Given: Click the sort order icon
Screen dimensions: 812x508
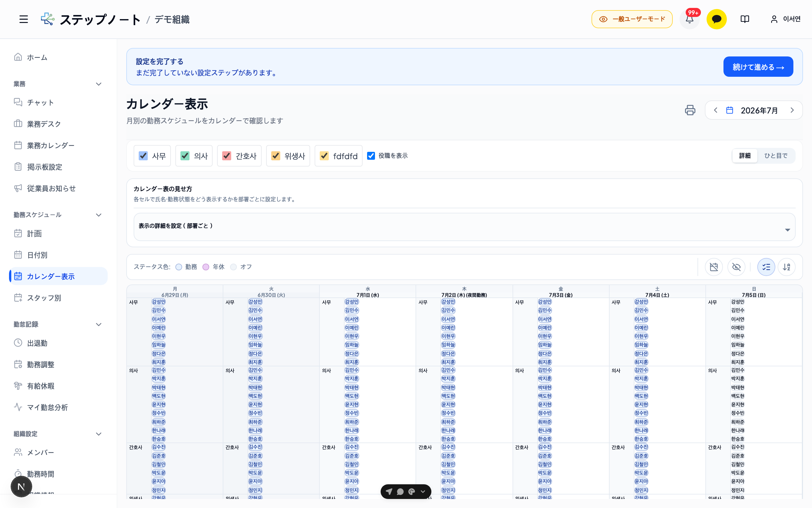Looking at the screenshot, I should coord(787,267).
